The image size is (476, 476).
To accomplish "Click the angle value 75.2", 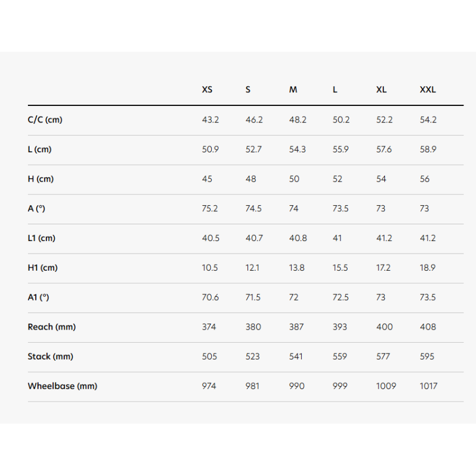I will point(210,209).
